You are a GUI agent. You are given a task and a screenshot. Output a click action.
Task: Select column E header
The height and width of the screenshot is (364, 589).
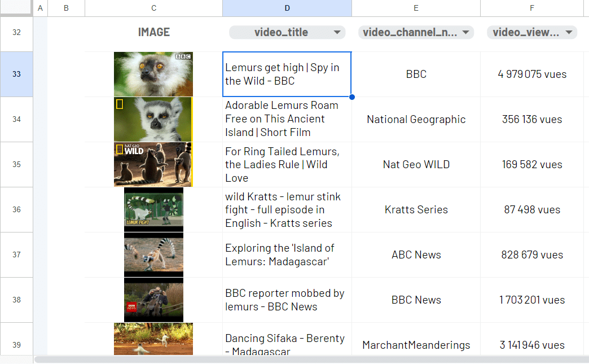[416, 8]
